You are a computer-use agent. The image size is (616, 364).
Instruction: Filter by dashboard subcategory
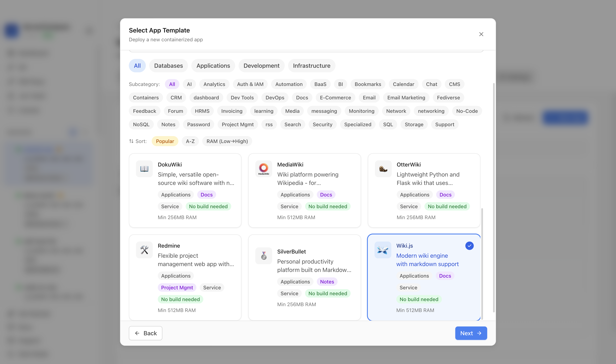[x=206, y=98]
